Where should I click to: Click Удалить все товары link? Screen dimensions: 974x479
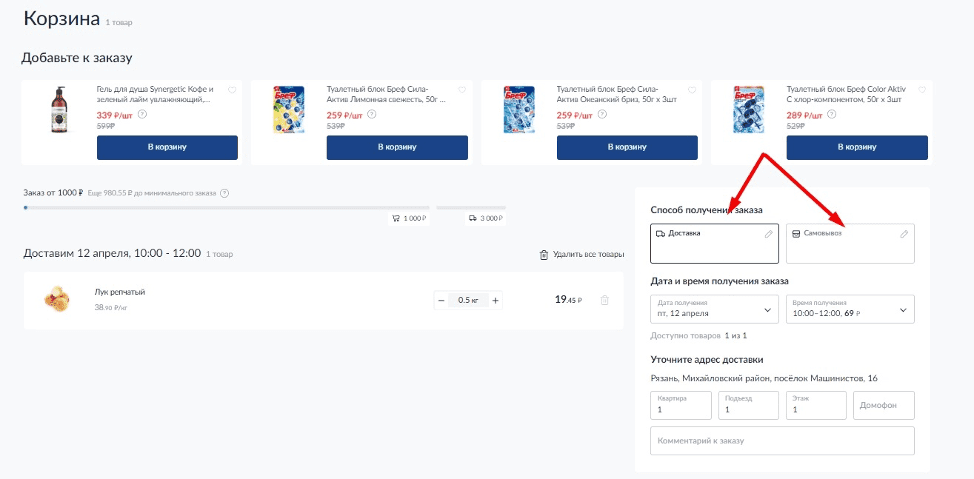582,255
